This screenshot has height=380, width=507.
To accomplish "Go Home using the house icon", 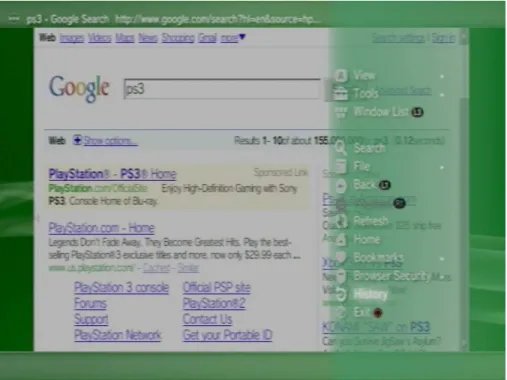I will [x=341, y=239].
